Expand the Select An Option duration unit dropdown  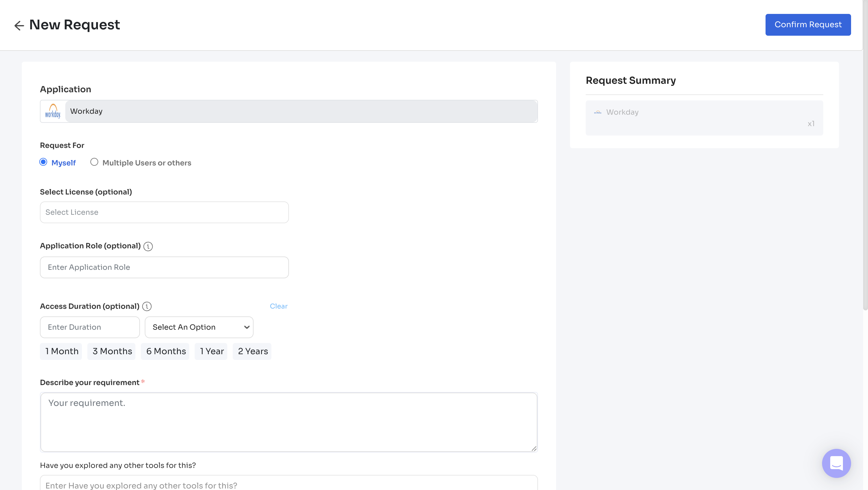(x=199, y=327)
